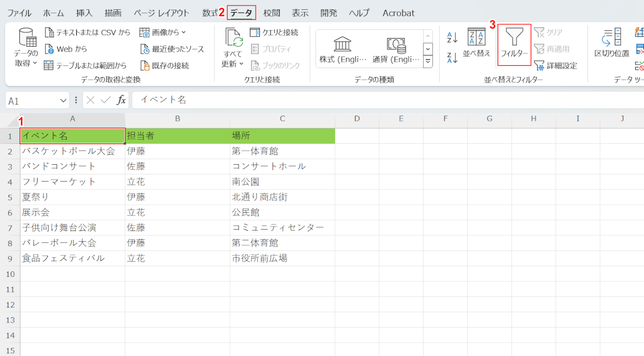The height and width of the screenshot is (356, 644).
Task: Select cell 北通り商店街
Action: pos(282,197)
